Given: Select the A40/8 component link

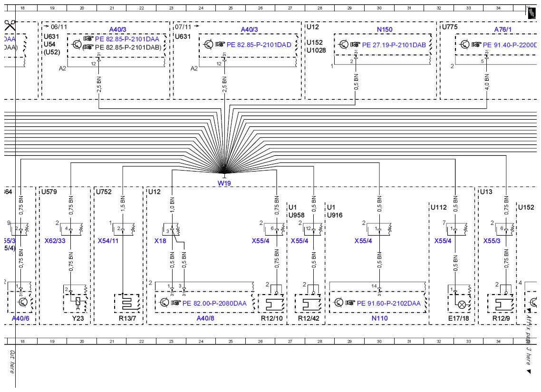Looking at the screenshot, I should (x=205, y=318).
